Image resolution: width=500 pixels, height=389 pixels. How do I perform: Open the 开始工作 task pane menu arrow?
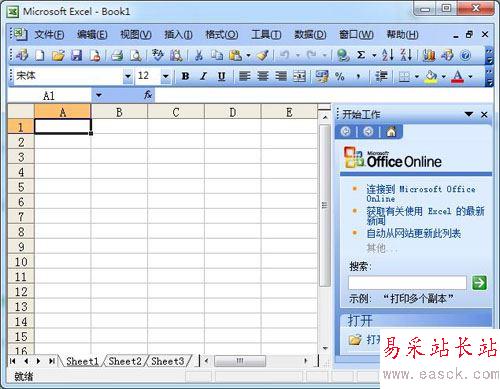(469, 114)
